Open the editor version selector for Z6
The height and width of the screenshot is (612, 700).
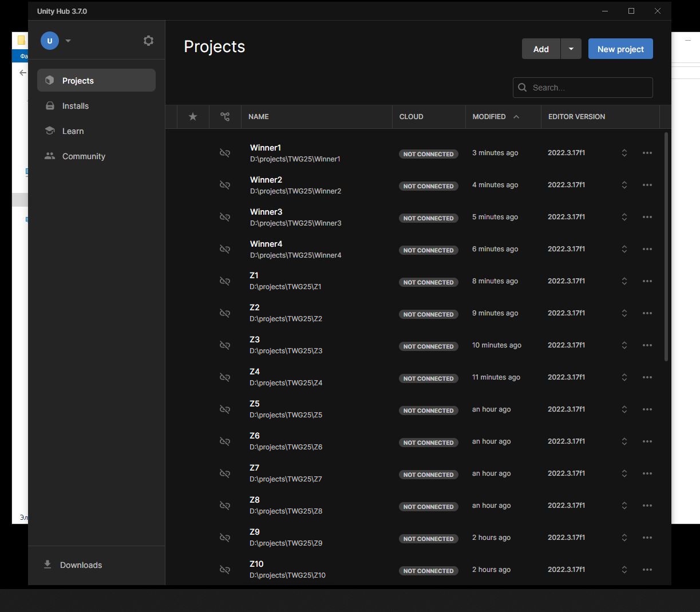point(624,441)
